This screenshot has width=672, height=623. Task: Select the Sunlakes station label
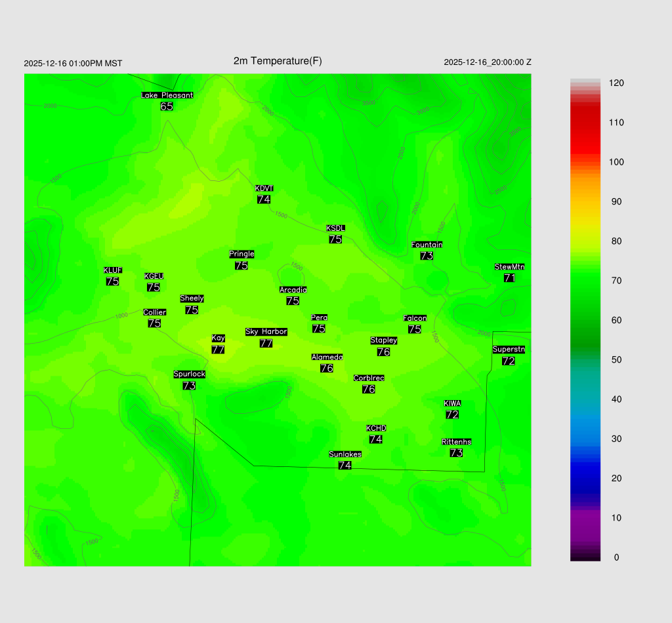(x=345, y=454)
